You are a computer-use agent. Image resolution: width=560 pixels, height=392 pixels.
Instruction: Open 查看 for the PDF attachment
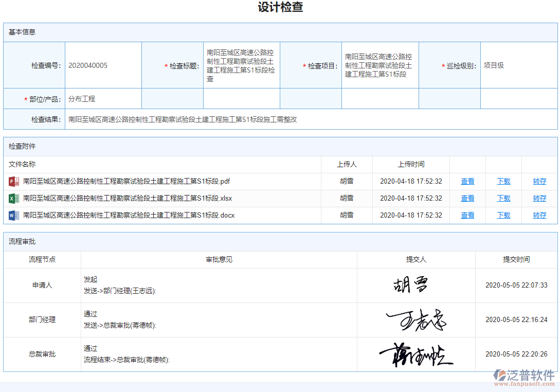(x=467, y=181)
